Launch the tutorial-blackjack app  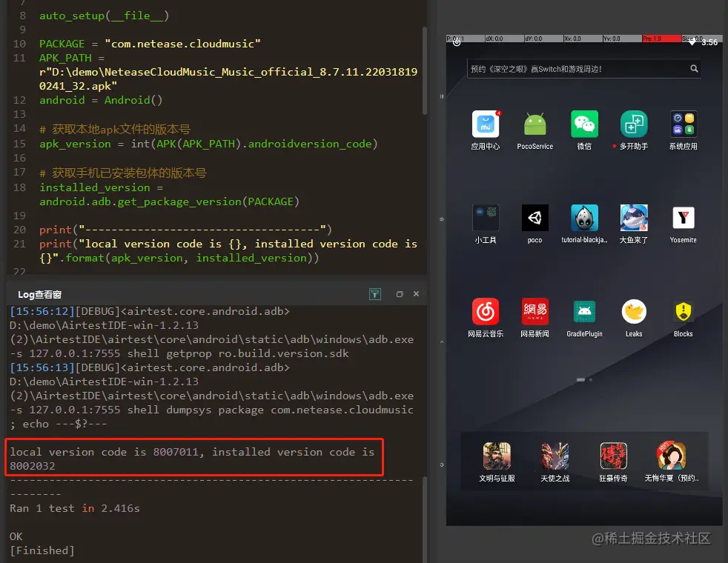(584, 218)
